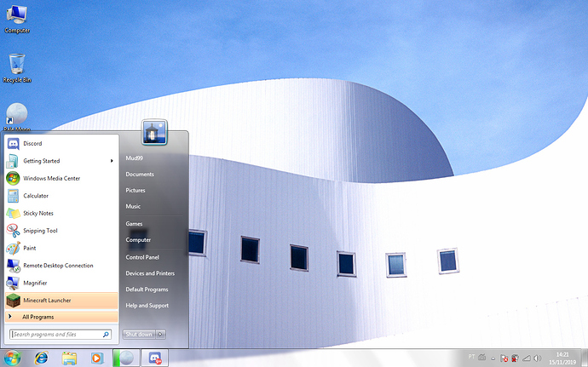Screen dimensions: 588x367
Task: Open Getting Started in the Start menu
Action: pos(61,161)
